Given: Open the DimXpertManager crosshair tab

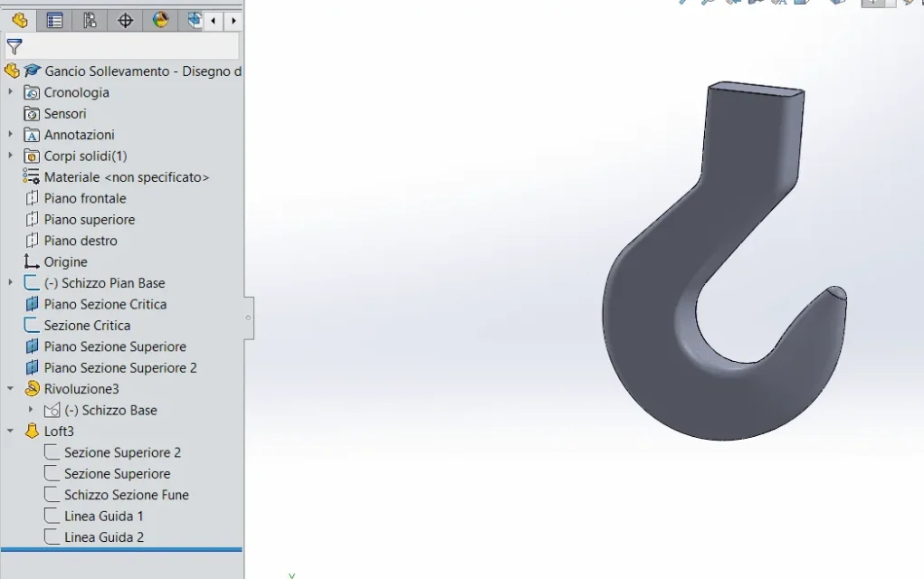Looking at the screenshot, I should click(125, 21).
